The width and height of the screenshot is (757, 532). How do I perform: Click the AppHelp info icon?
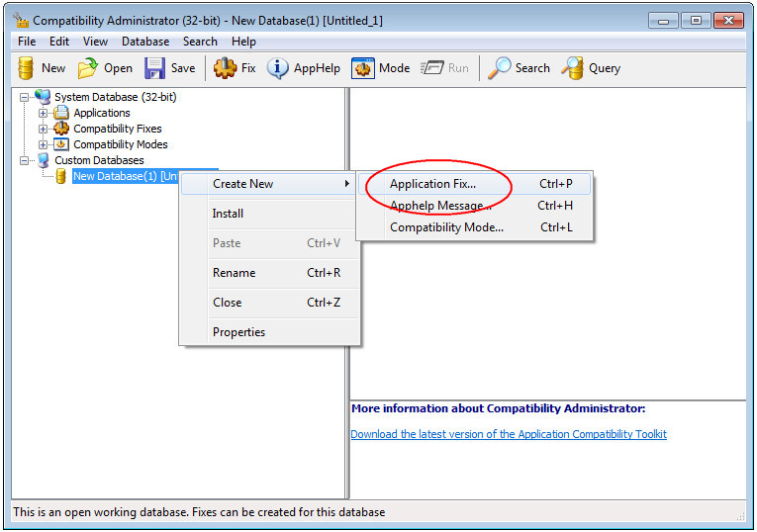pyautogui.click(x=278, y=68)
